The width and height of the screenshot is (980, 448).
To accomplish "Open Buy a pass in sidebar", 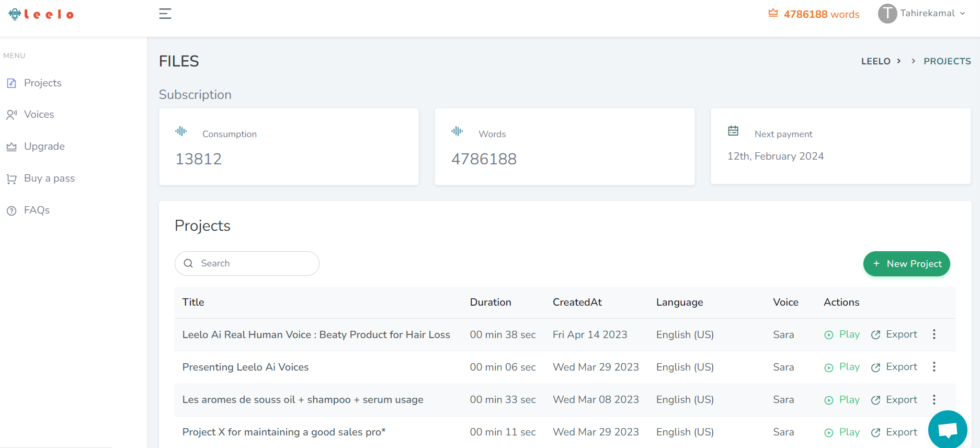I will click(49, 178).
